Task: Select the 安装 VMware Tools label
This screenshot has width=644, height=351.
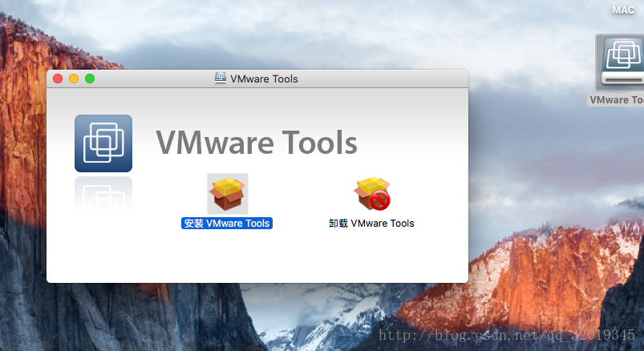Action: pyautogui.click(x=227, y=224)
